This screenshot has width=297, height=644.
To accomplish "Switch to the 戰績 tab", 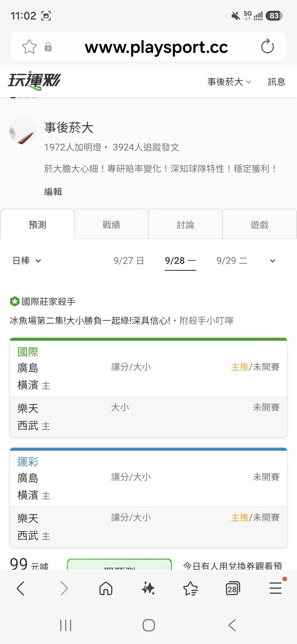I will (111, 224).
